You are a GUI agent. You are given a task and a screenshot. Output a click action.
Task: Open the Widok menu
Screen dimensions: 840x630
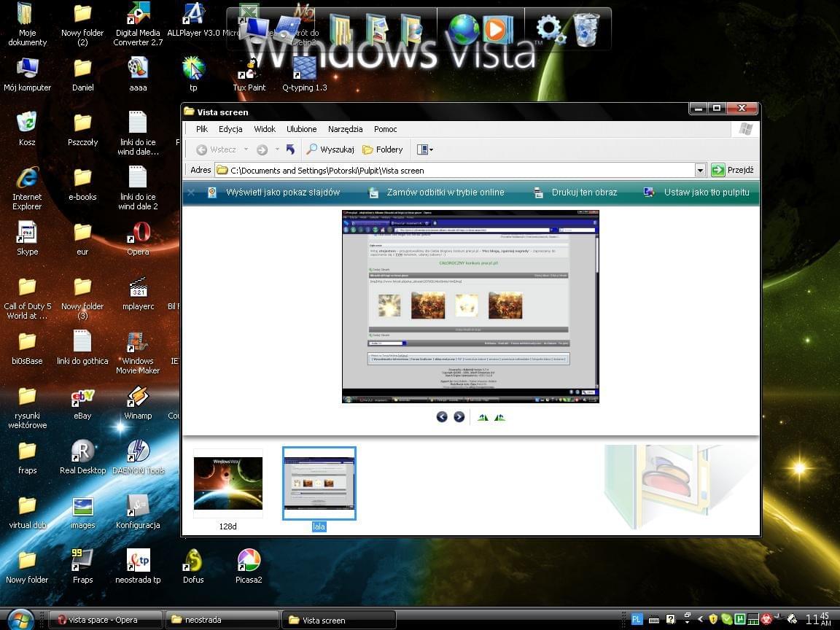(x=265, y=129)
